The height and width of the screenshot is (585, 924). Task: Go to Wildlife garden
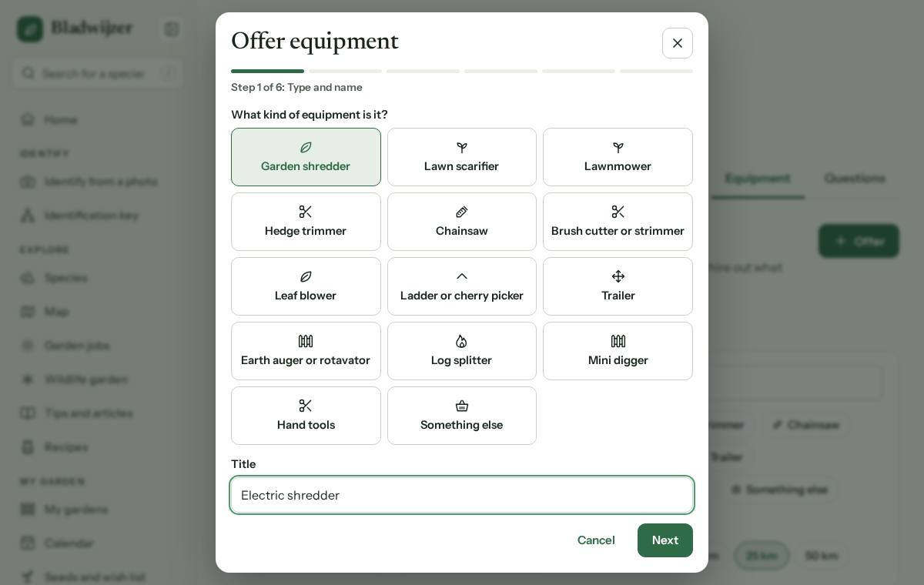click(98, 379)
